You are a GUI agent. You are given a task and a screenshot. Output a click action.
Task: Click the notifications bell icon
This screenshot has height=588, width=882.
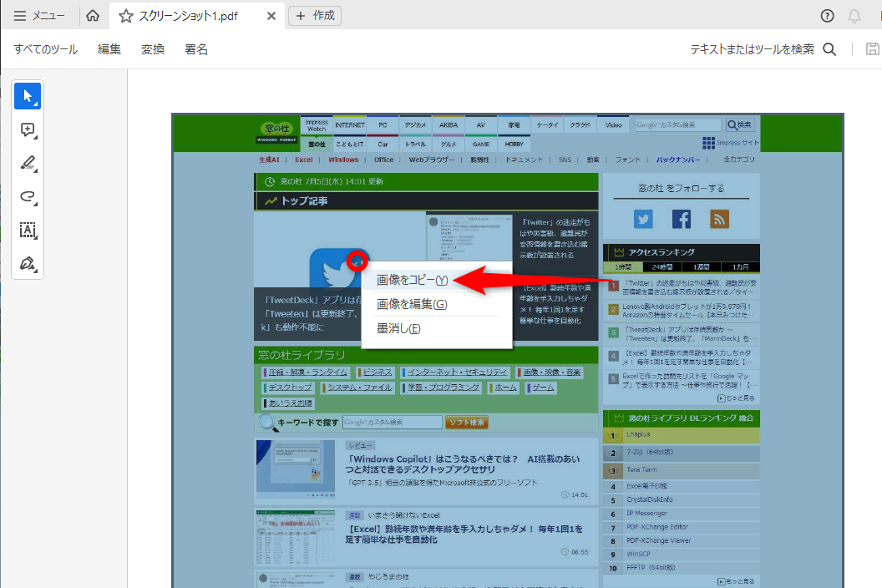click(x=854, y=15)
